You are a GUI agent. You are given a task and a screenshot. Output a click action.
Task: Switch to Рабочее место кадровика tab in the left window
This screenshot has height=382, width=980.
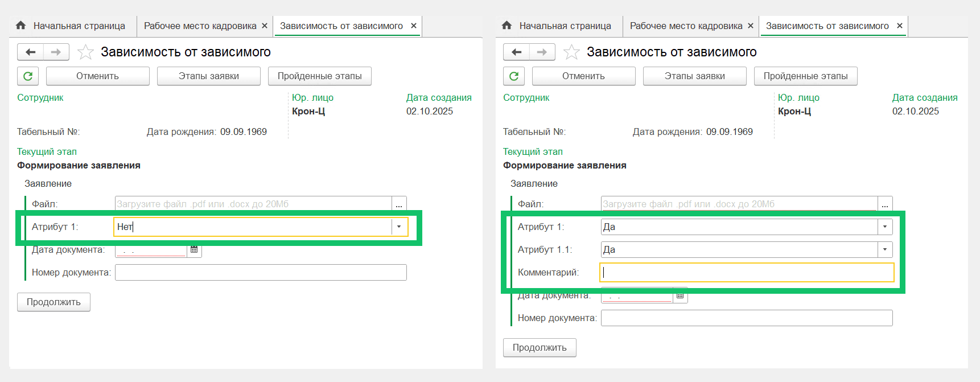pos(200,26)
